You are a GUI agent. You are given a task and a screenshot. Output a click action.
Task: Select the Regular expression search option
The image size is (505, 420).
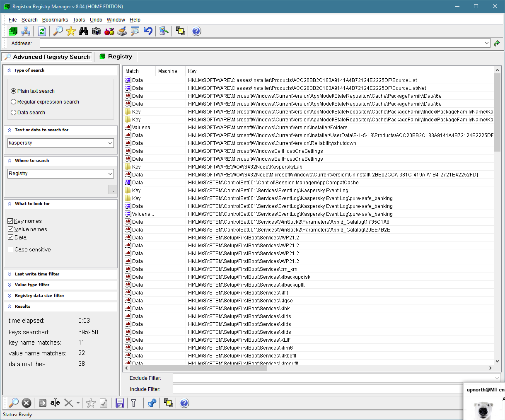[14, 102]
